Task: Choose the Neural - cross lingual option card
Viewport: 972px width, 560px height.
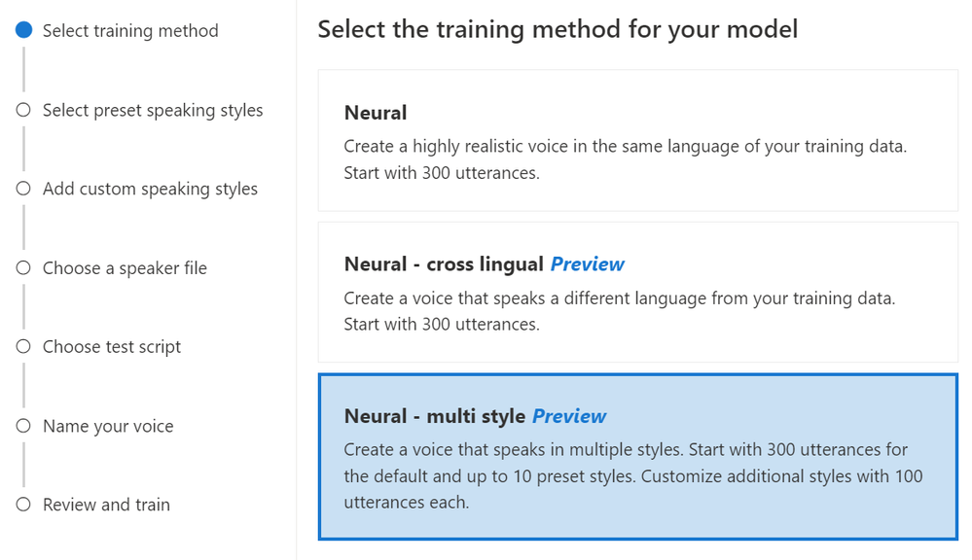Action: (638, 293)
